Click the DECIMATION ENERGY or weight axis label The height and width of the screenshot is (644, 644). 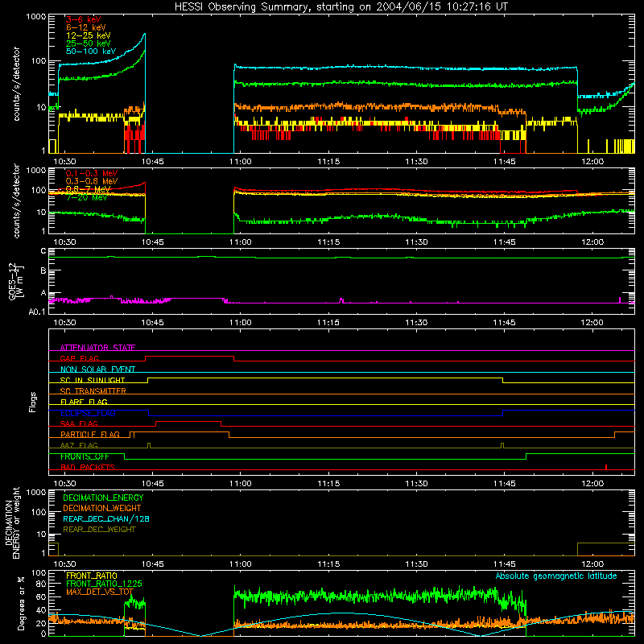pos(13,522)
